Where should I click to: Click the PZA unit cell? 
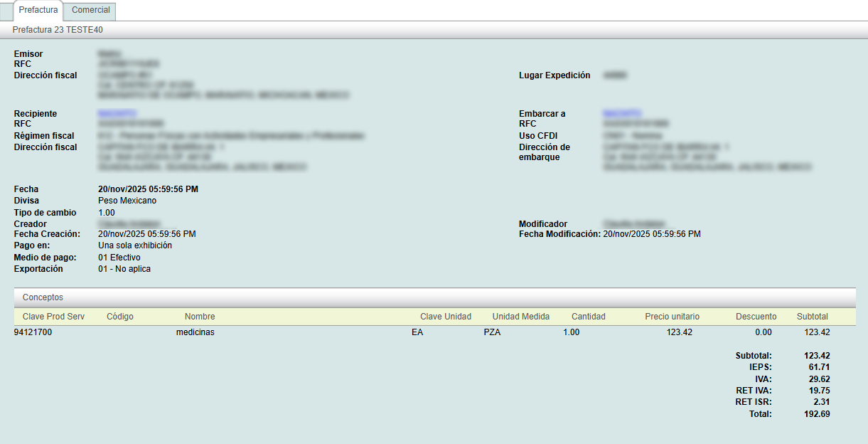[x=492, y=332]
